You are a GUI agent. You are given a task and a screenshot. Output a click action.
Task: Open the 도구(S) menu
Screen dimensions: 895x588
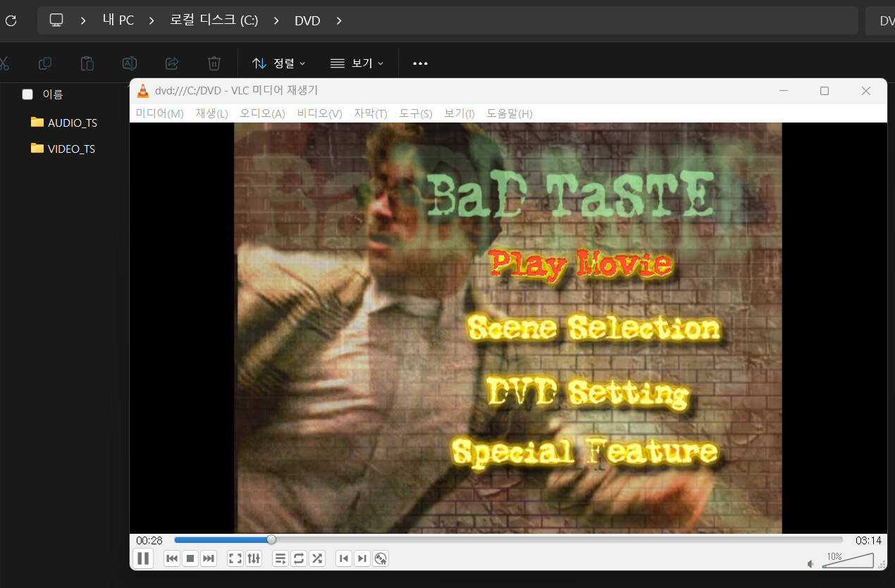click(416, 113)
